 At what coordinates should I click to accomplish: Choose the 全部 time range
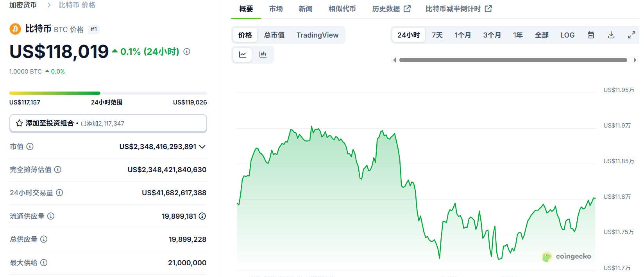542,35
